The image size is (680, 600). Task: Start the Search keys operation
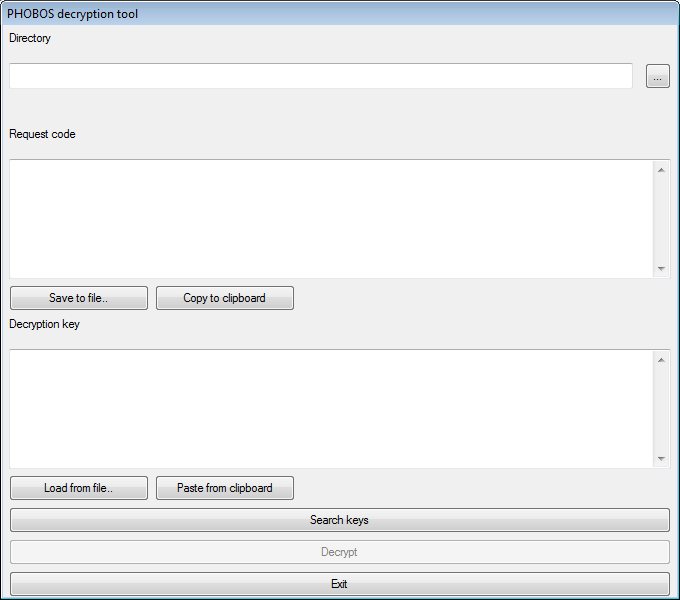340,520
